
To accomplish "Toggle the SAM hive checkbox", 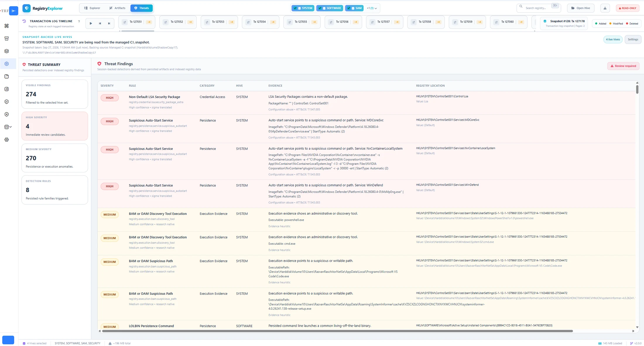I will (349, 8).
